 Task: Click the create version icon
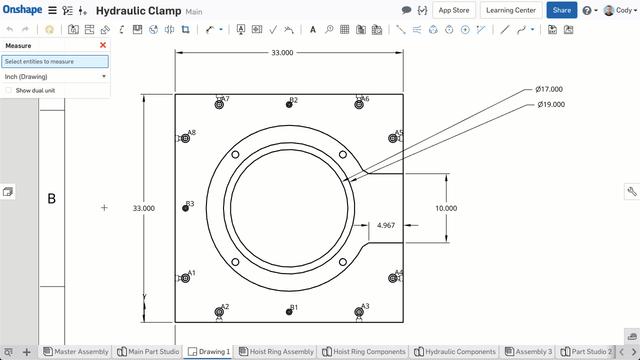(83, 11)
